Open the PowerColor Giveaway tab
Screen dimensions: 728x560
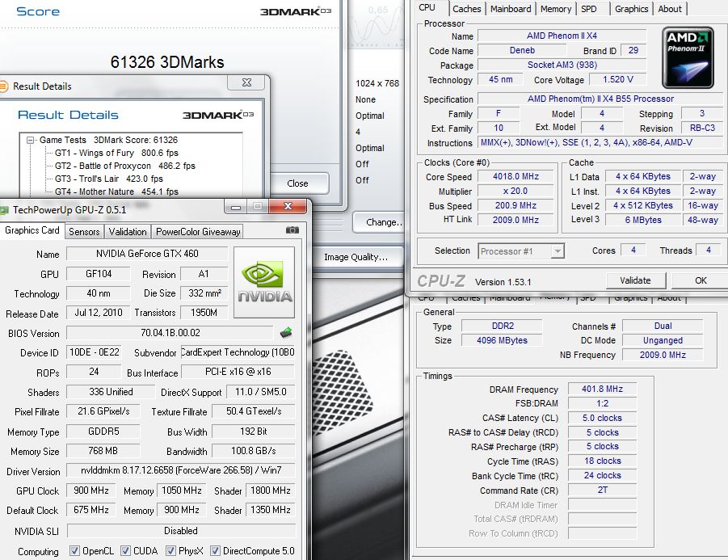coord(198,231)
